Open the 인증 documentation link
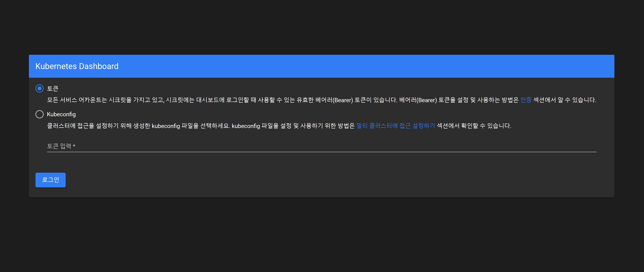644x272 pixels. point(526,100)
